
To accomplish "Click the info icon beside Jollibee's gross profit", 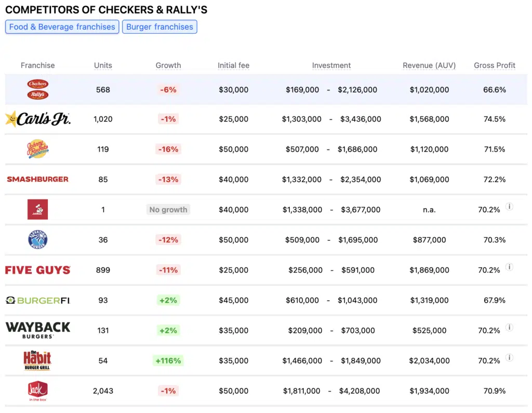I will pyautogui.click(x=509, y=206).
